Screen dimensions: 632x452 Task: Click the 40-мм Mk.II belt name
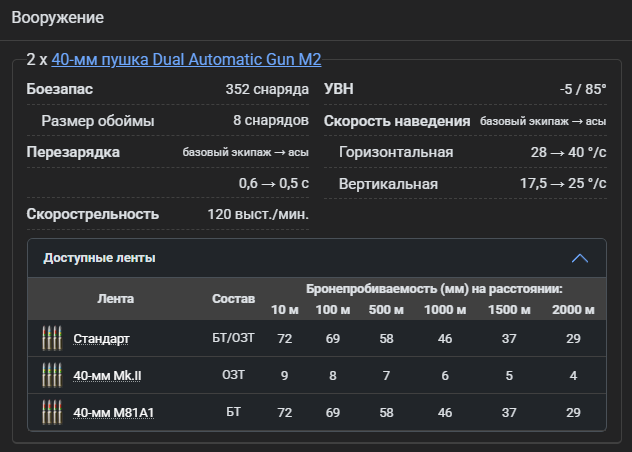[107, 375]
